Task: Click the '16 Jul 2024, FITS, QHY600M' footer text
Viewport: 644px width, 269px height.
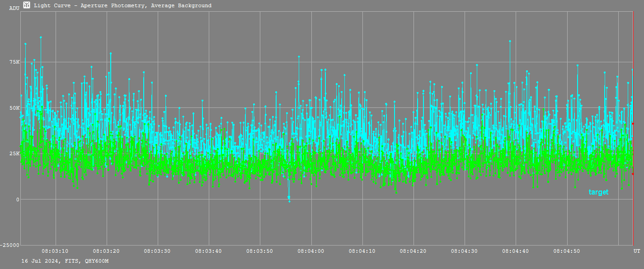Action: coord(65,261)
